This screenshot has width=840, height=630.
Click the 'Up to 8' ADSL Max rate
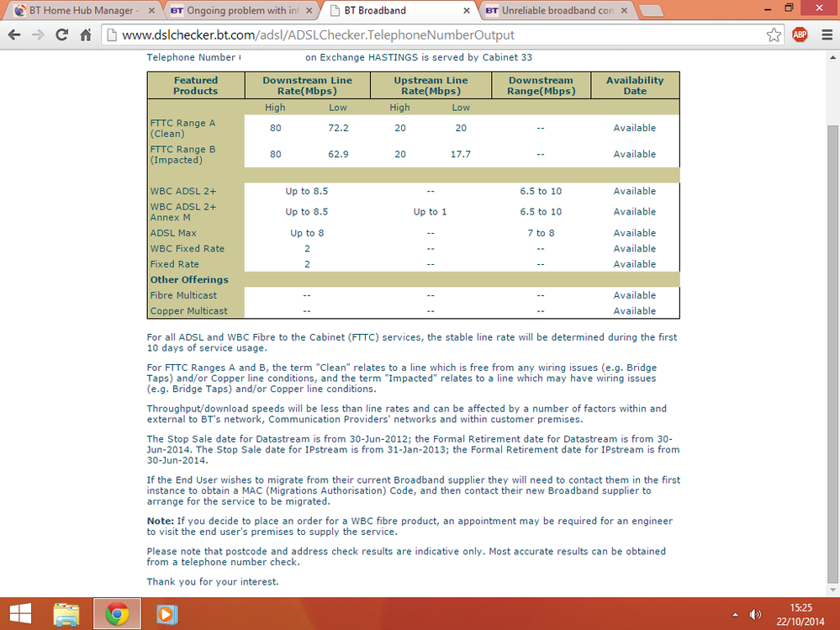click(307, 233)
